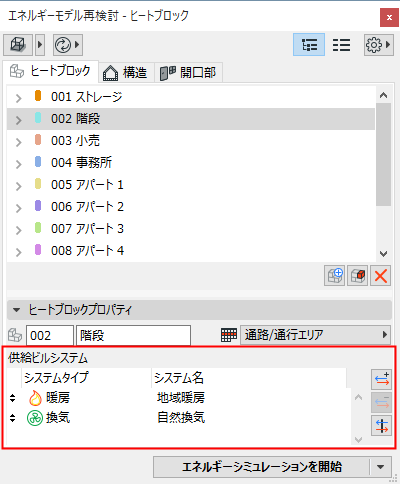Select the 暖房 system row
Screen dimensions: 400x484
[179, 398]
